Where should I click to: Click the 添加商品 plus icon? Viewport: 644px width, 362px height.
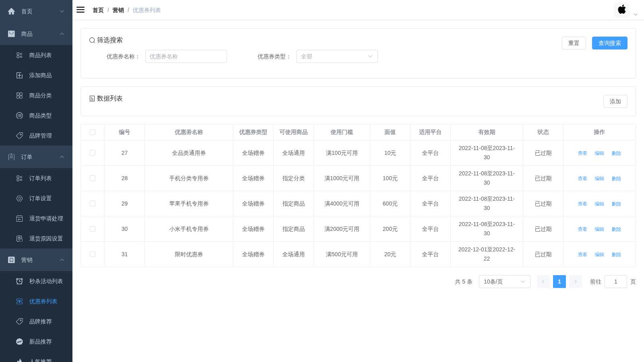tap(19, 76)
